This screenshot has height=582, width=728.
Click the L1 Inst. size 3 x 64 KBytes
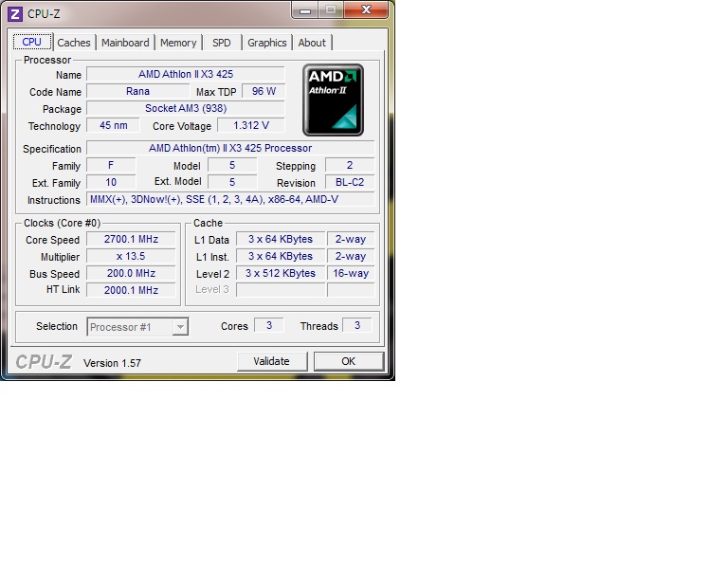pyautogui.click(x=281, y=256)
